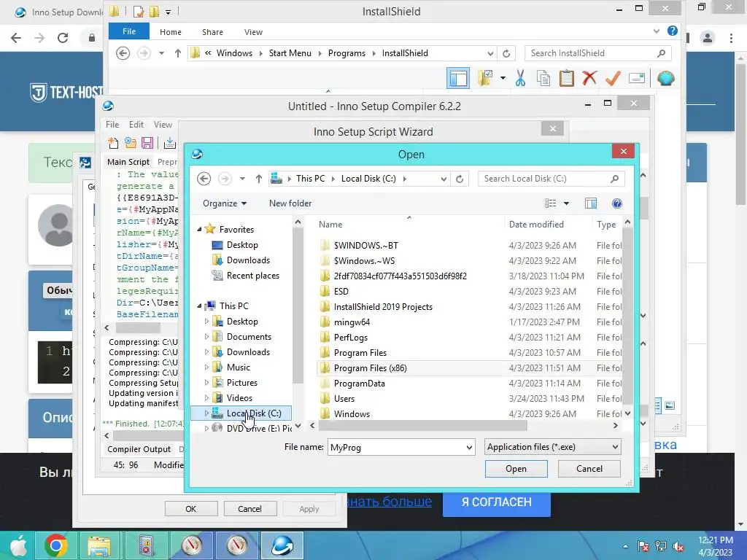Image resolution: width=747 pixels, height=560 pixels.
Task: Cancel the Open dialog
Action: (589, 469)
